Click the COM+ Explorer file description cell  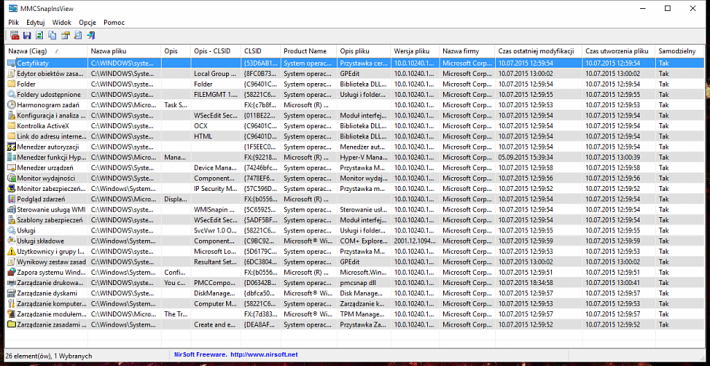click(x=364, y=241)
